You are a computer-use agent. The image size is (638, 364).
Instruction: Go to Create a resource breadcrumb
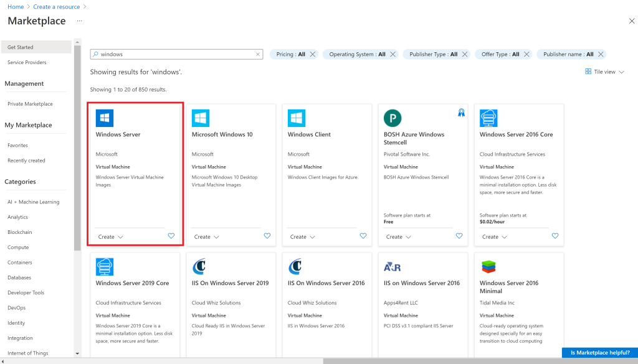coord(57,6)
